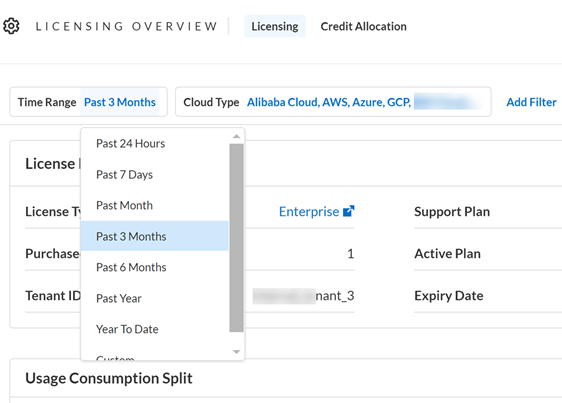Click the dropdown scroll down arrow
Image resolution: width=562 pixels, height=403 pixels.
[236, 352]
